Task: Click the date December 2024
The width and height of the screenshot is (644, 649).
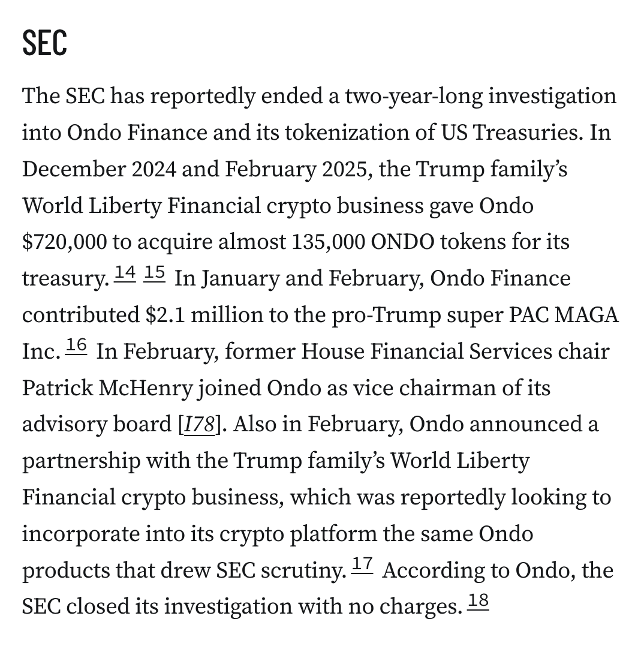Action: (99, 169)
